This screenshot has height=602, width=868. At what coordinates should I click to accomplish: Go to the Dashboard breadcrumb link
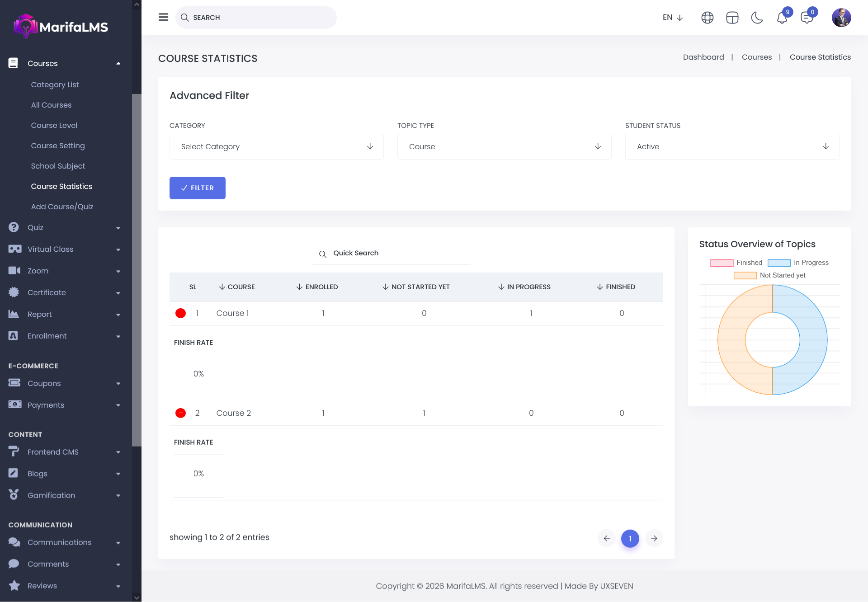click(703, 57)
